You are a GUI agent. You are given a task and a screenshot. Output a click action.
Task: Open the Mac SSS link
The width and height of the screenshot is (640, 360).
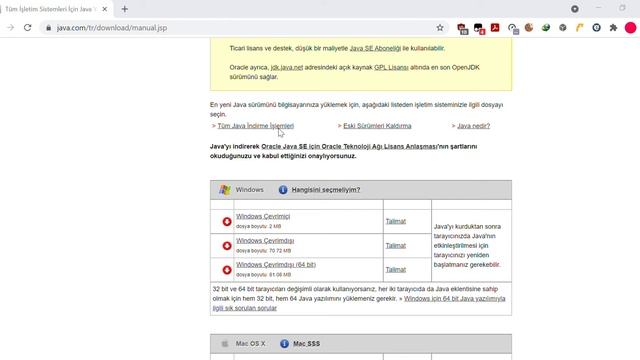tap(307, 344)
